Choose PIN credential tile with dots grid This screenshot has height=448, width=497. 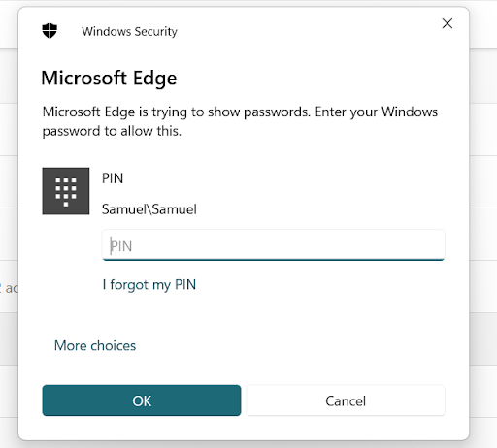(x=66, y=191)
